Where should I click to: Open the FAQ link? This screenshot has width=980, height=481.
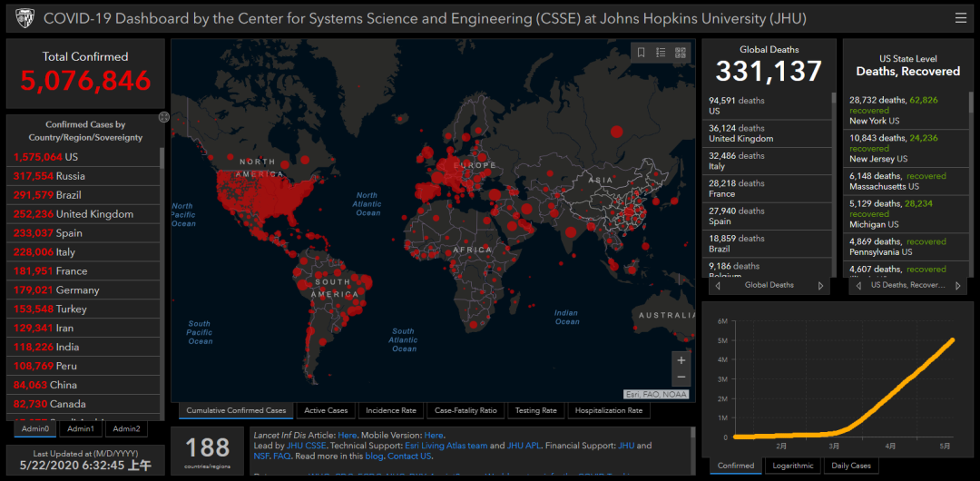pos(281,456)
